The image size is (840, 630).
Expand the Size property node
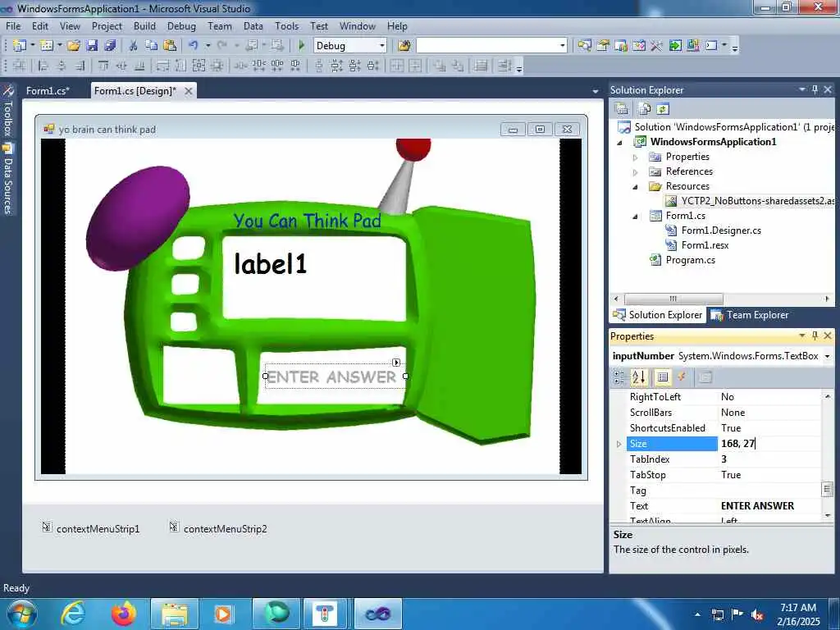click(x=619, y=444)
